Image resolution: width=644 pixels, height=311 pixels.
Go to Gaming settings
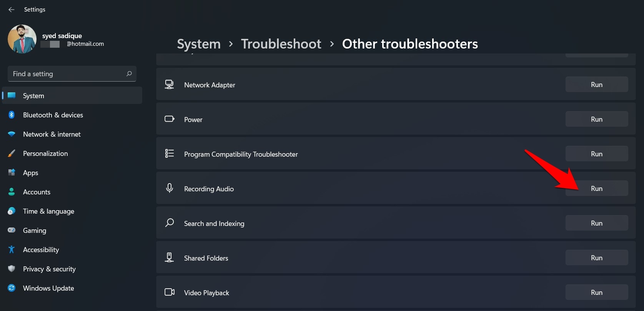click(x=35, y=231)
